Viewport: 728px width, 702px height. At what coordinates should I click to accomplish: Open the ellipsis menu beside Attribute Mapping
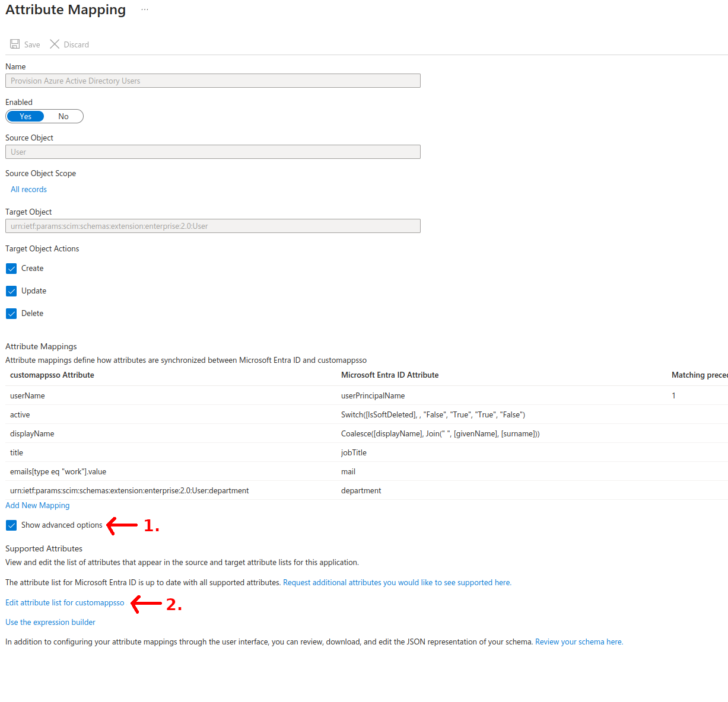145,9
